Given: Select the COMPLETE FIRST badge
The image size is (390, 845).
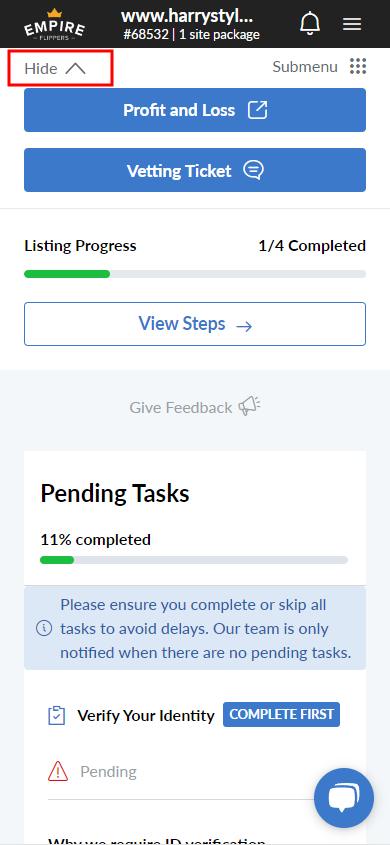Looking at the screenshot, I should pos(281,715).
